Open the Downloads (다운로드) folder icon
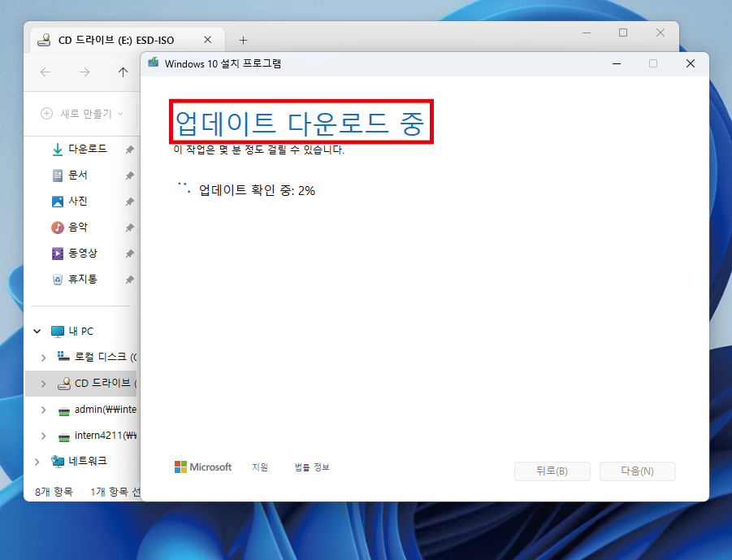This screenshot has width=732, height=560. 58,150
